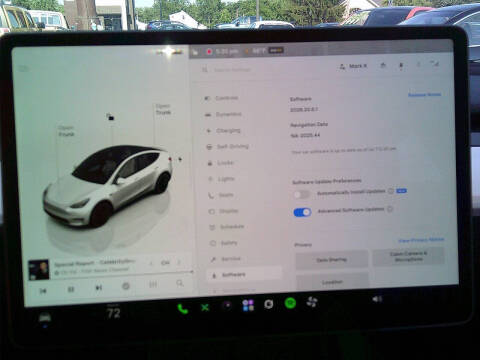Tap the charge port icon beside the car
The width and height of the screenshot is (480, 360).
click(x=180, y=159)
